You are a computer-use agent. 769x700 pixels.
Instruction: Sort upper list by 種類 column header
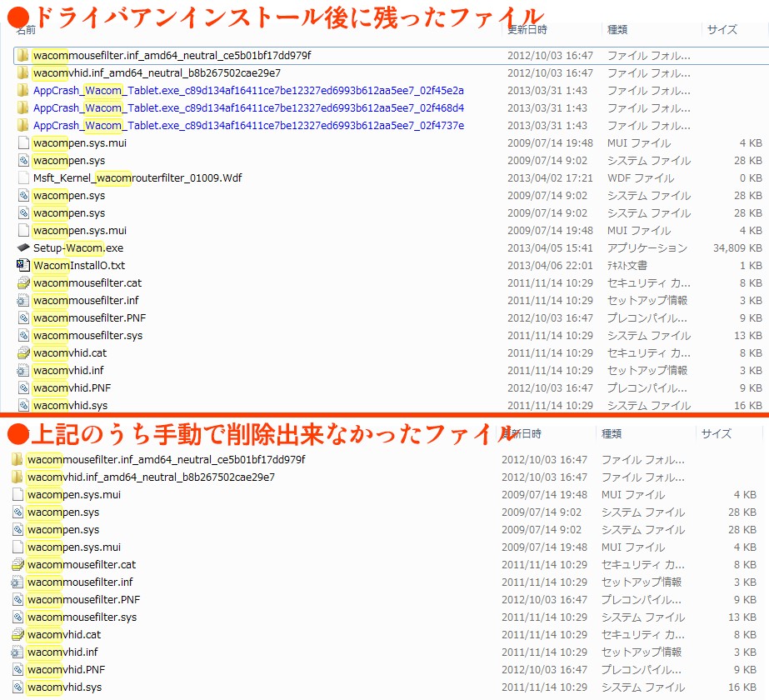(x=617, y=30)
